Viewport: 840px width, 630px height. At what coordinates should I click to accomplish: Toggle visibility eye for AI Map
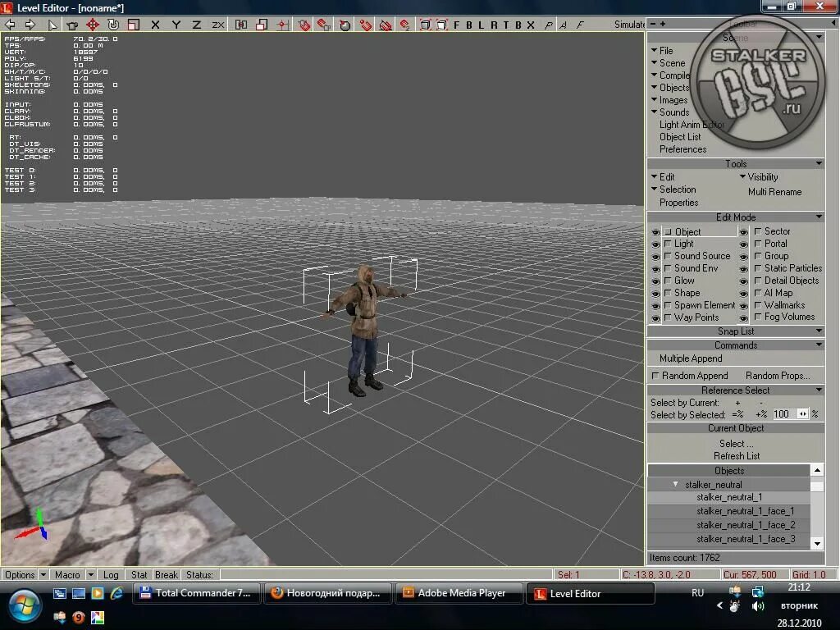click(743, 294)
